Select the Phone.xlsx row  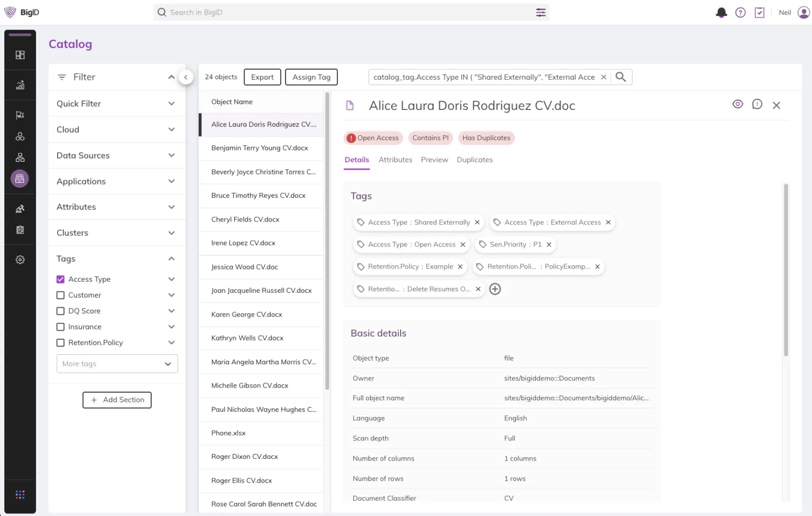coord(261,433)
